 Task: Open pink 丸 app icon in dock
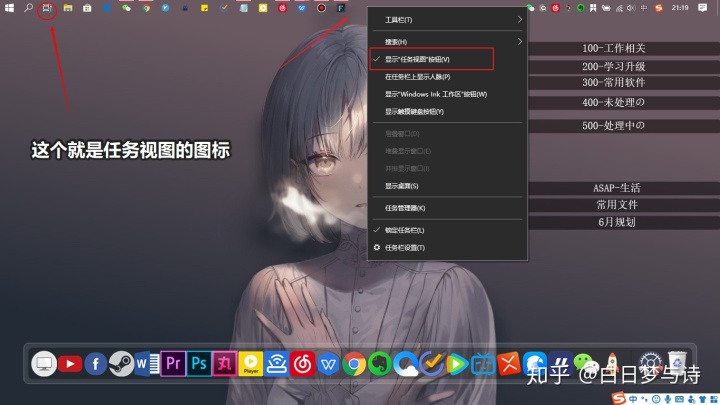point(225,364)
